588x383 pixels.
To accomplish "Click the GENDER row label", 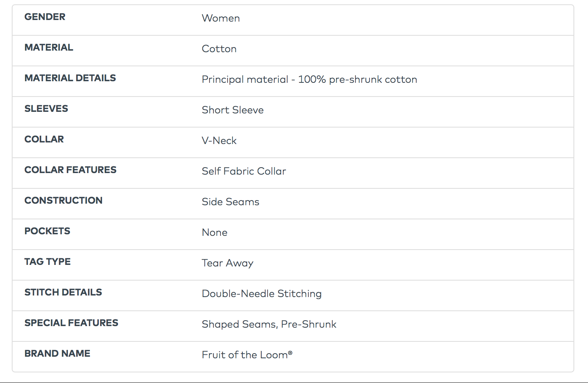I will click(x=45, y=17).
